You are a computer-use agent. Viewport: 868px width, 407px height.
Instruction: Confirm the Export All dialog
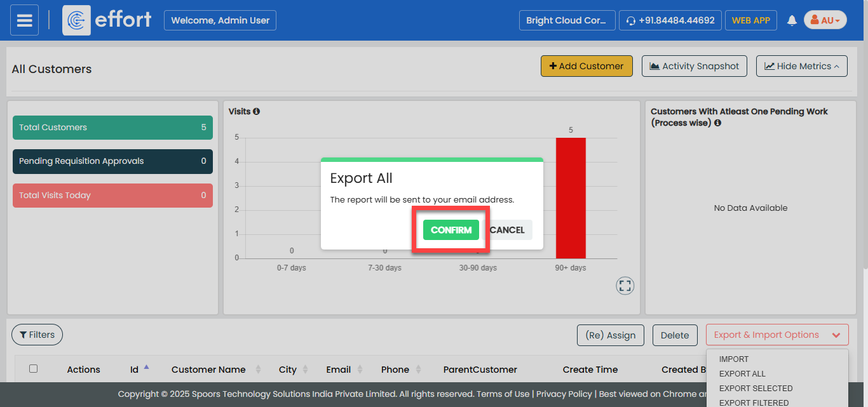(x=451, y=230)
